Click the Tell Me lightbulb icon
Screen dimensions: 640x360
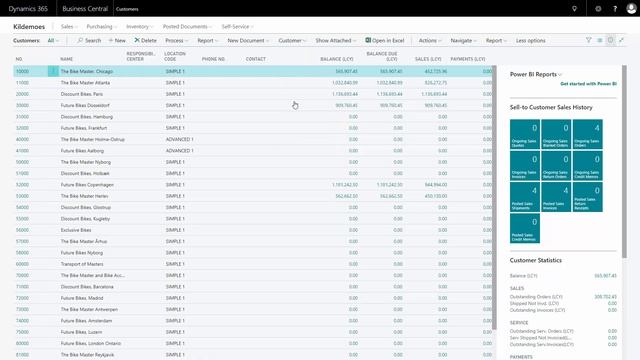click(574, 9)
